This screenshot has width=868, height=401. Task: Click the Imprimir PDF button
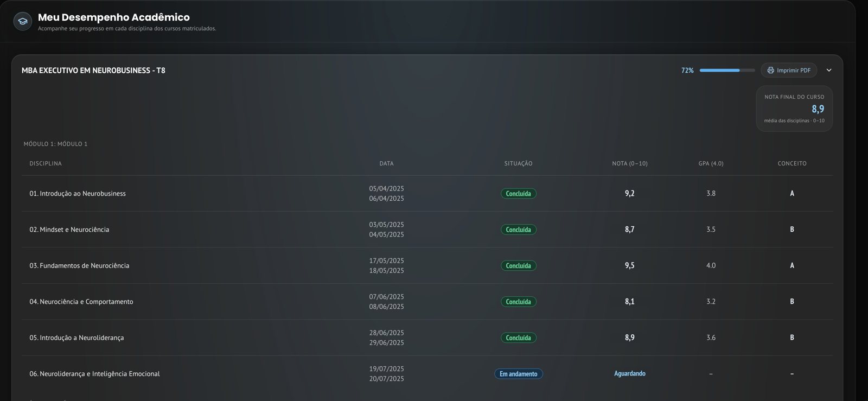[x=789, y=71]
